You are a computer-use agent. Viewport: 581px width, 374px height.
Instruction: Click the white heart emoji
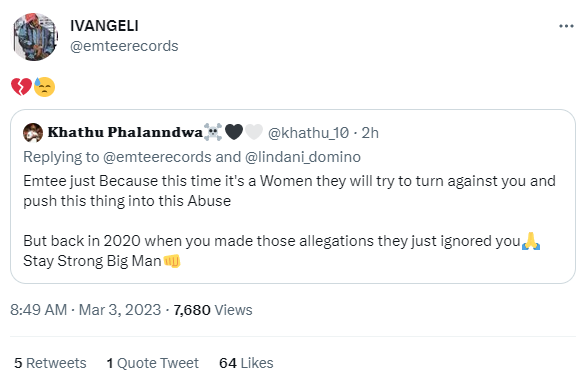(254, 132)
